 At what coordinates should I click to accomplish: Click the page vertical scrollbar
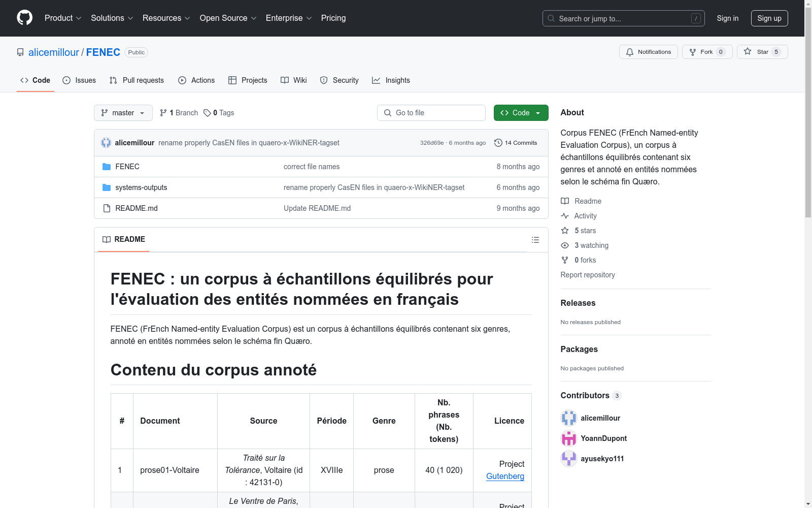pos(808,112)
